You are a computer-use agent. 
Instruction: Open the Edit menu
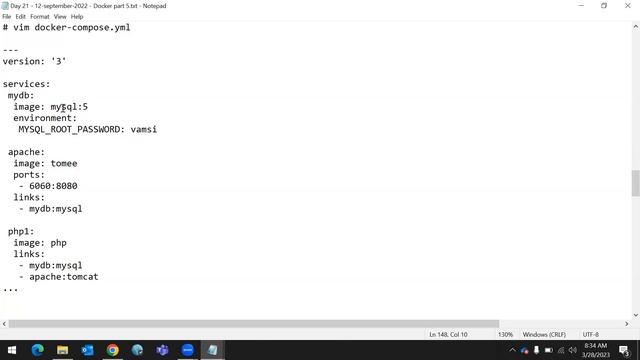click(20, 17)
